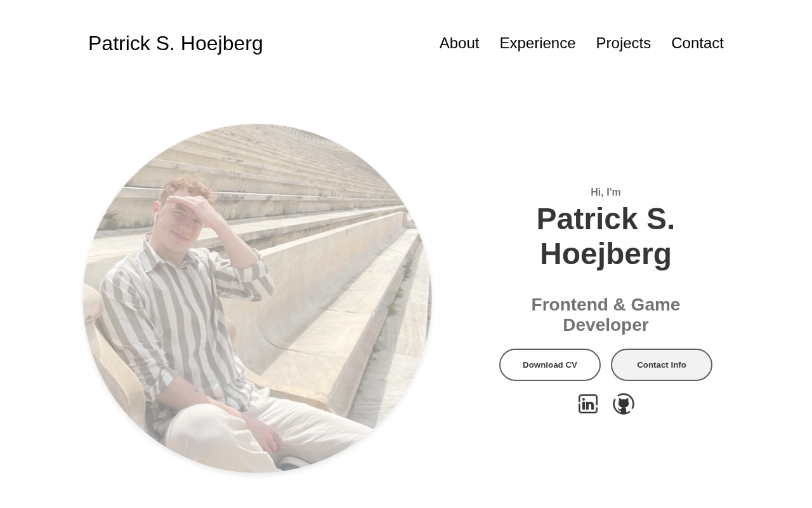
Task: Click the Contact Info button
Action: (x=662, y=364)
